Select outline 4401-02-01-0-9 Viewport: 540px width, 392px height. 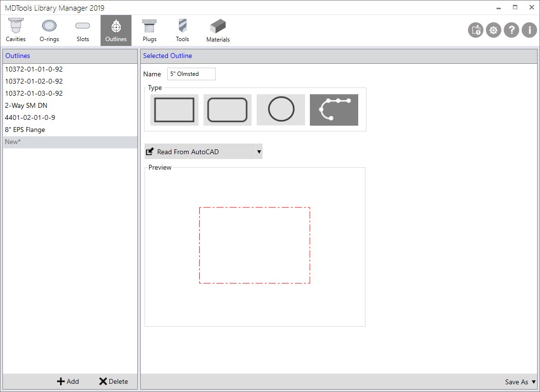pyautogui.click(x=70, y=117)
